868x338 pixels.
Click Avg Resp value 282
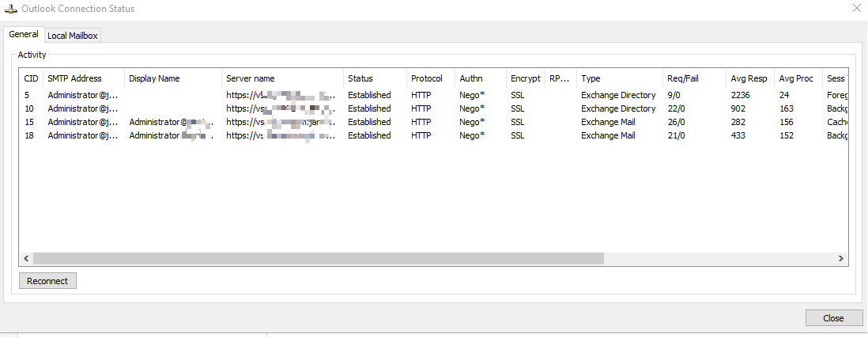[x=738, y=122]
